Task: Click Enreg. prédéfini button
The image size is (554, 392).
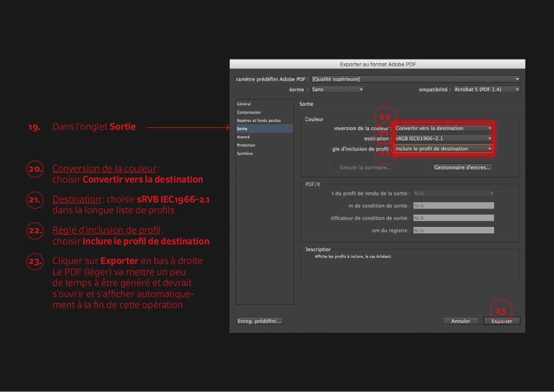Action: click(x=259, y=321)
